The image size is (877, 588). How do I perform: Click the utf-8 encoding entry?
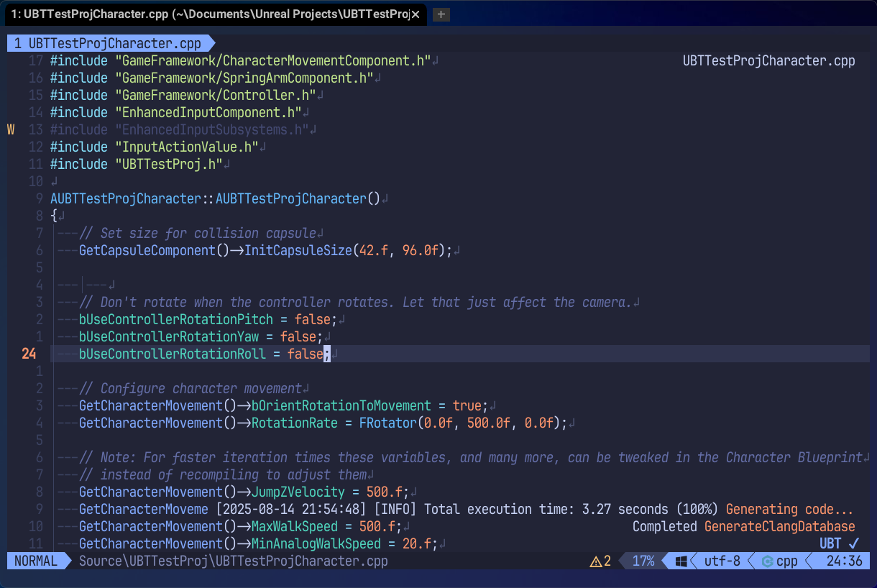pyautogui.click(x=722, y=561)
